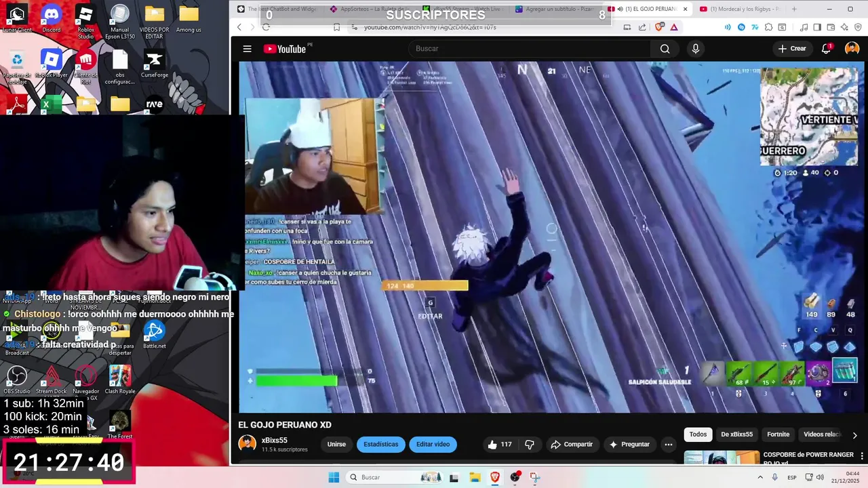Click the YouTube search magnifier button
Screen dimensions: 868x488
(x=665, y=49)
